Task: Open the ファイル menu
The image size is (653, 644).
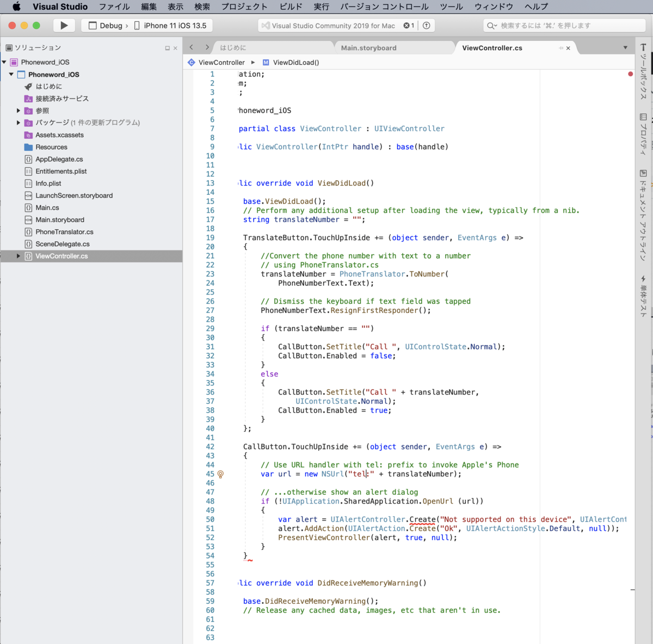Action: coord(114,7)
